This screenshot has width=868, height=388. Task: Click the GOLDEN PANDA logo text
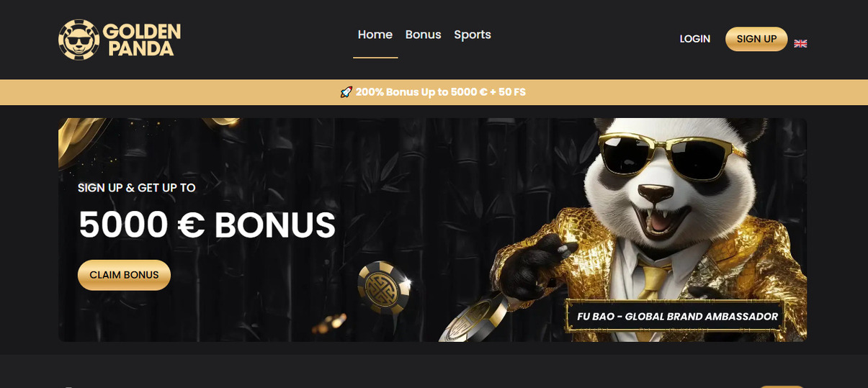click(x=141, y=40)
